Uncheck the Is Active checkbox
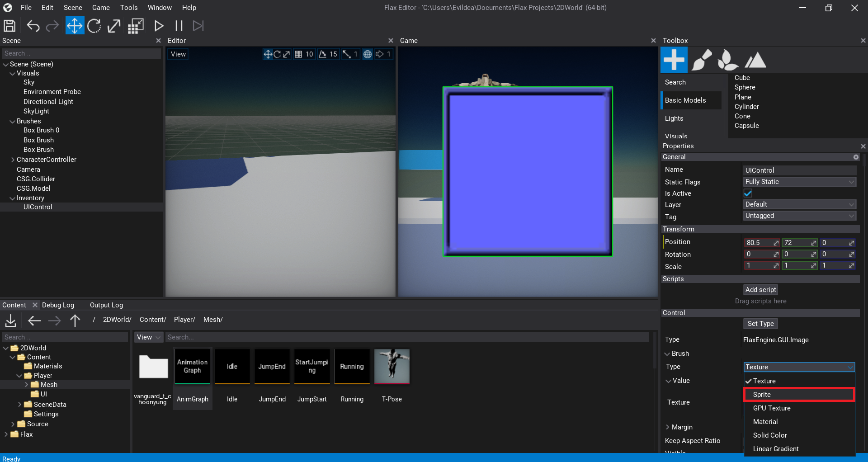Screen dimensions: 868x462 click(x=747, y=193)
